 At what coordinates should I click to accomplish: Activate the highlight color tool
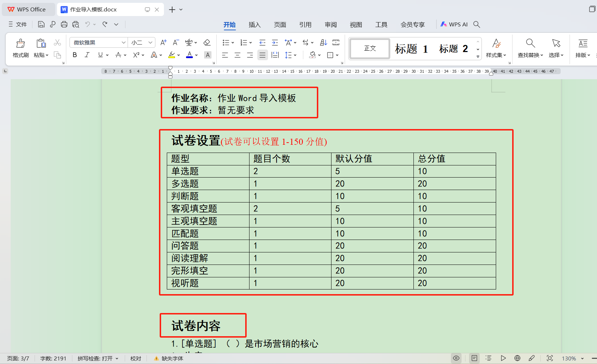172,55
